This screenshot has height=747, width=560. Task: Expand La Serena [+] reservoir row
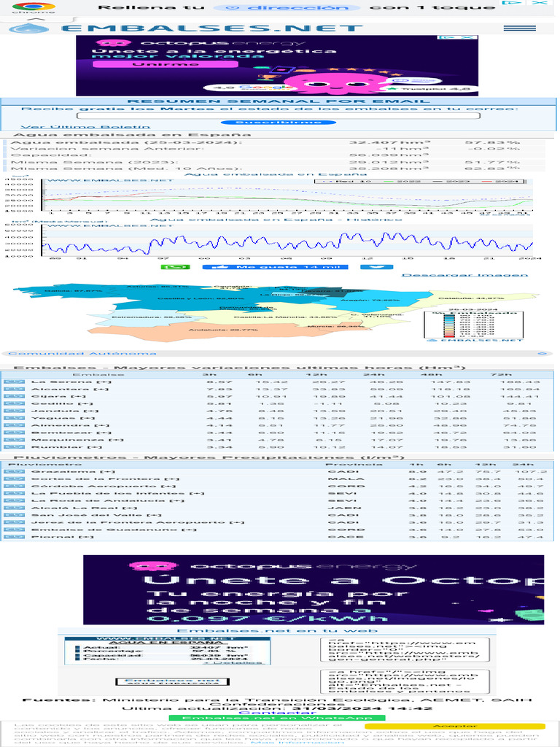tap(71, 382)
